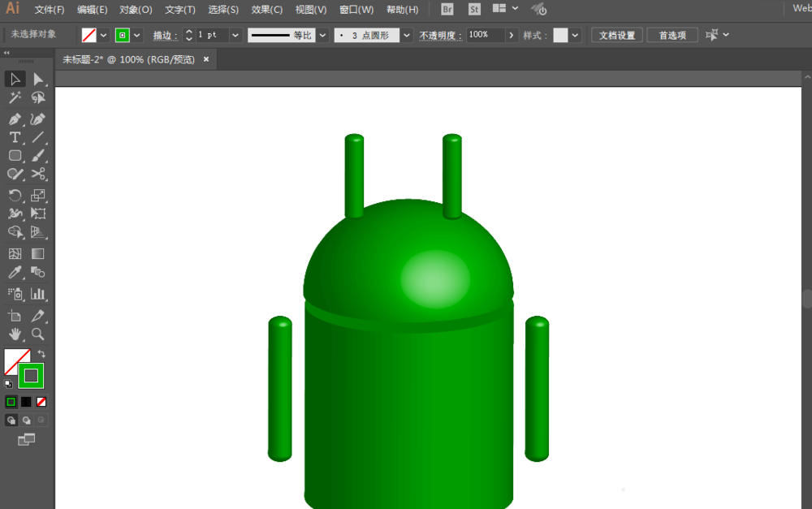812x509 pixels.
Task: Apply Color mode button under swatches
Action: (11, 402)
